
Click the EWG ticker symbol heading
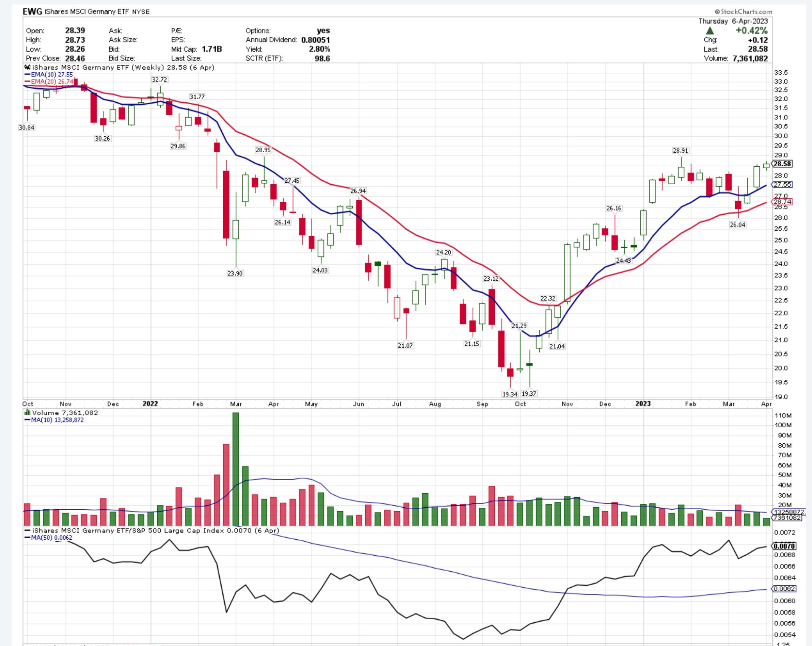(x=32, y=11)
